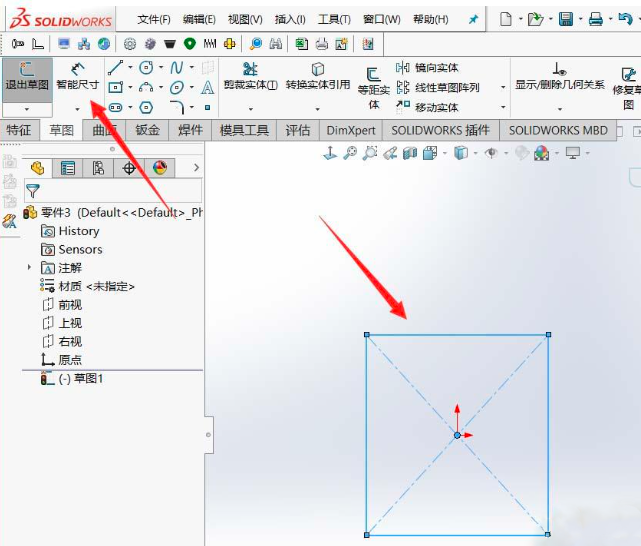Switch to the 特征 tab
Screen dimensions: 641x546
(19, 130)
